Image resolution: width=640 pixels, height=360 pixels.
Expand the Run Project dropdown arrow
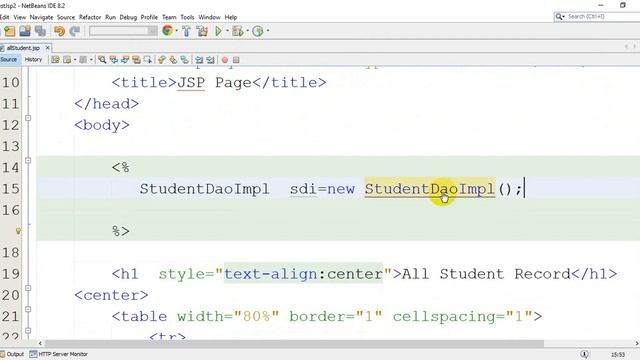click(x=227, y=31)
